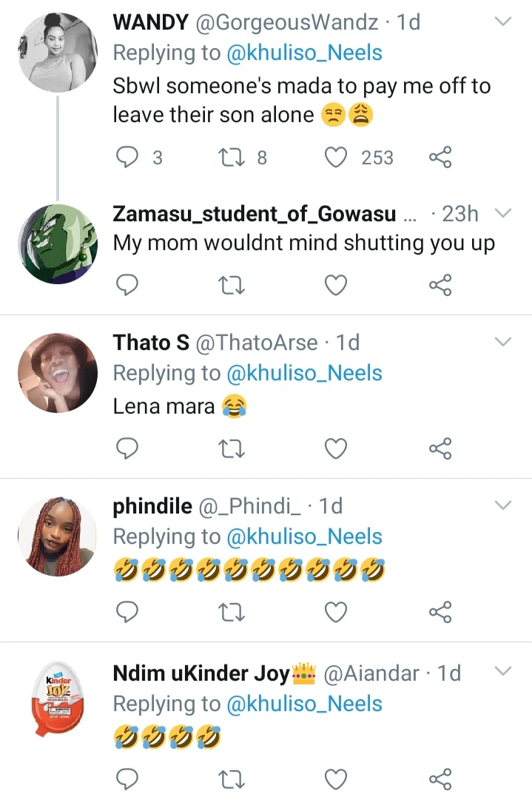Share Ndim uKinder Joy's tweet

pyautogui.click(x=440, y=778)
